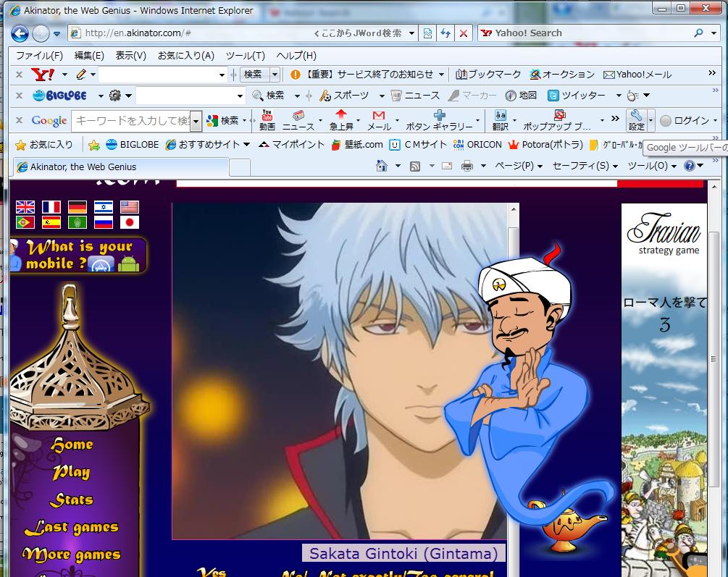The width and height of the screenshot is (728, 577).
Task: Expand the ページ(P) command dropdown
Action: (x=540, y=167)
